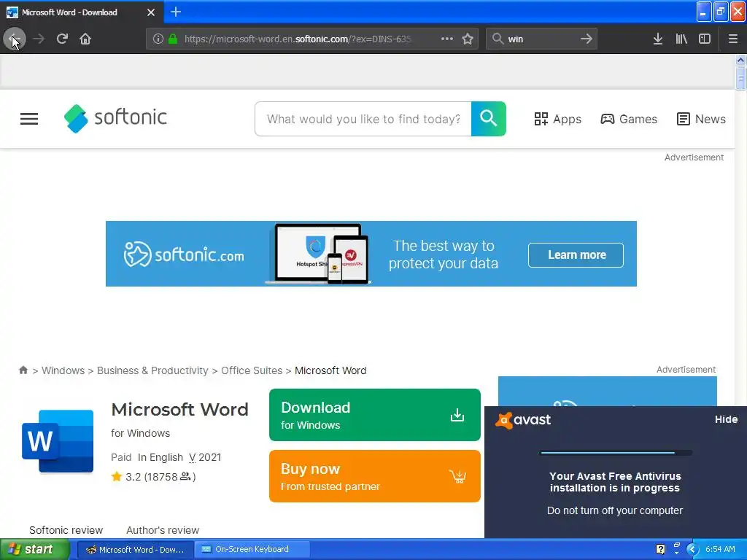The image size is (747, 560).
Task: Show site information icon in address bar
Action: coord(158,39)
